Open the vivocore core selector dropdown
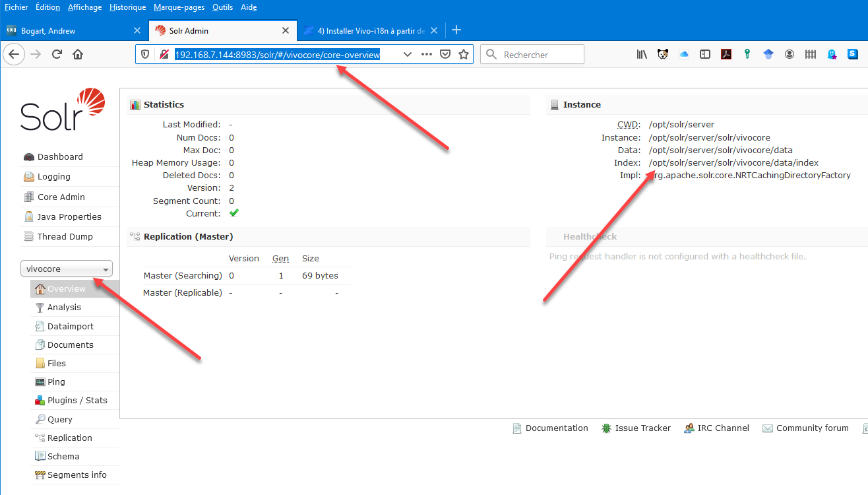868x495 pixels. [67, 269]
